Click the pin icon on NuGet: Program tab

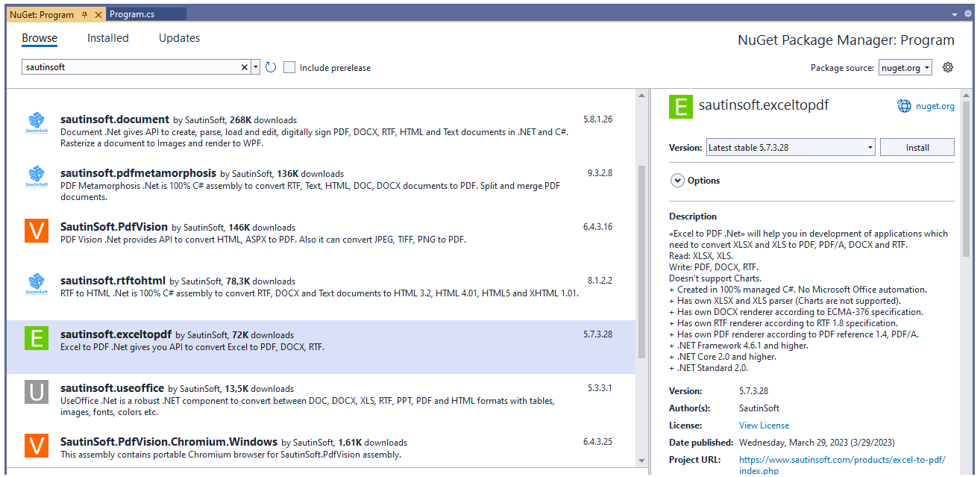(x=84, y=13)
